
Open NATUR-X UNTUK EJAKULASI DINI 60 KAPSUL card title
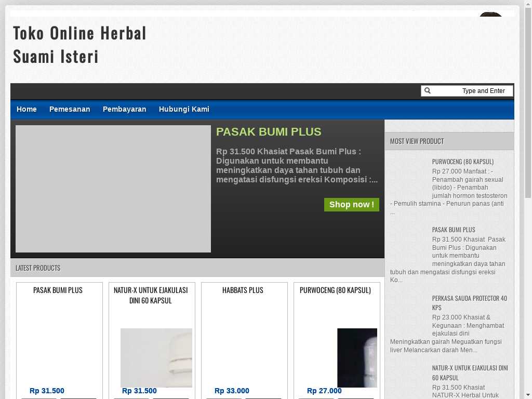click(x=151, y=296)
